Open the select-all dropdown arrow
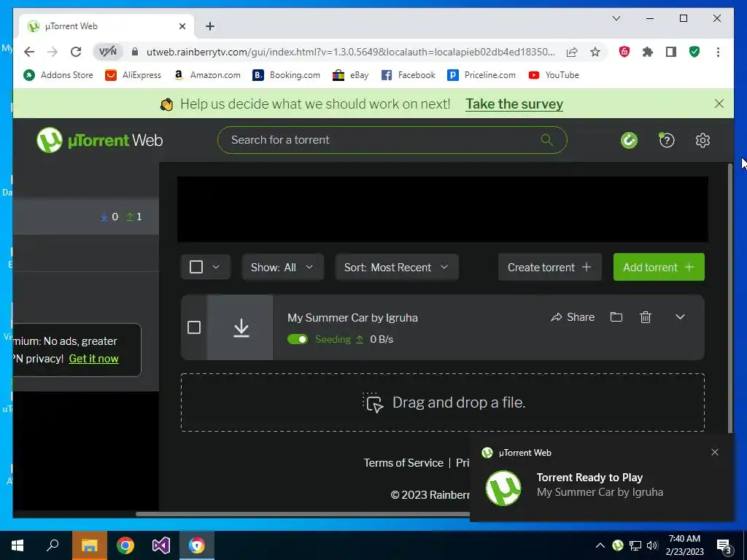 pyautogui.click(x=216, y=267)
